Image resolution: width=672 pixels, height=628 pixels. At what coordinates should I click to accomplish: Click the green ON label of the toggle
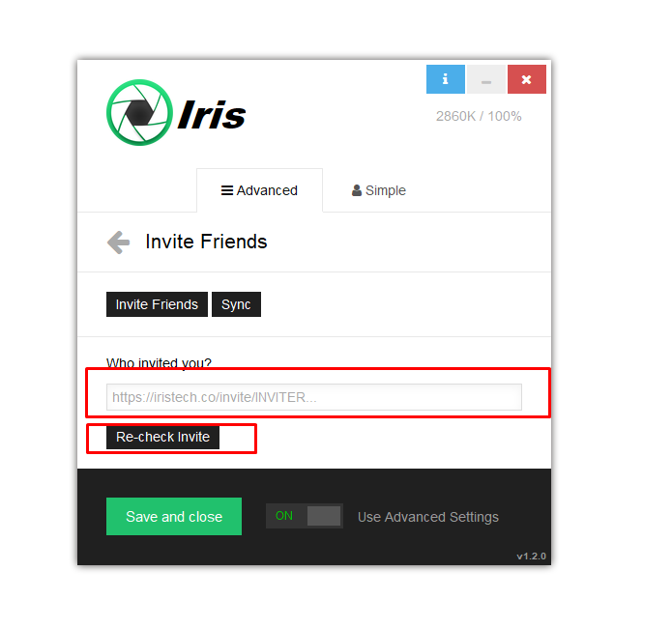[284, 516]
